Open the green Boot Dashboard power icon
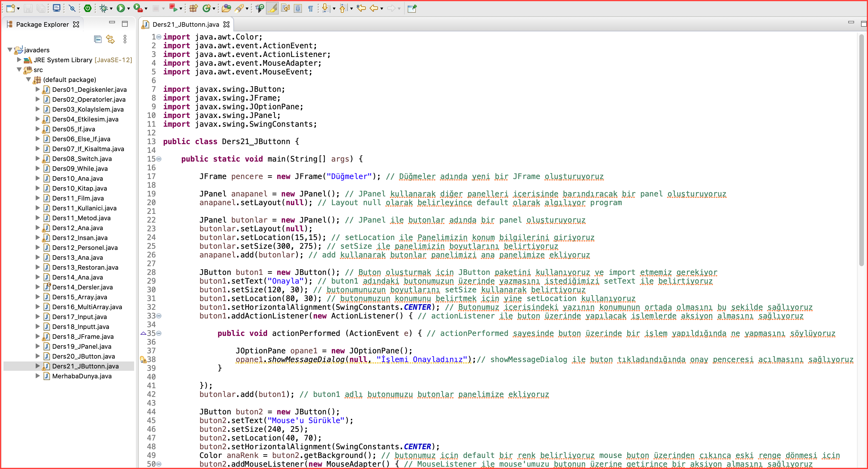Image resolution: width=868 pixels, height=469 pixels. 88,8
